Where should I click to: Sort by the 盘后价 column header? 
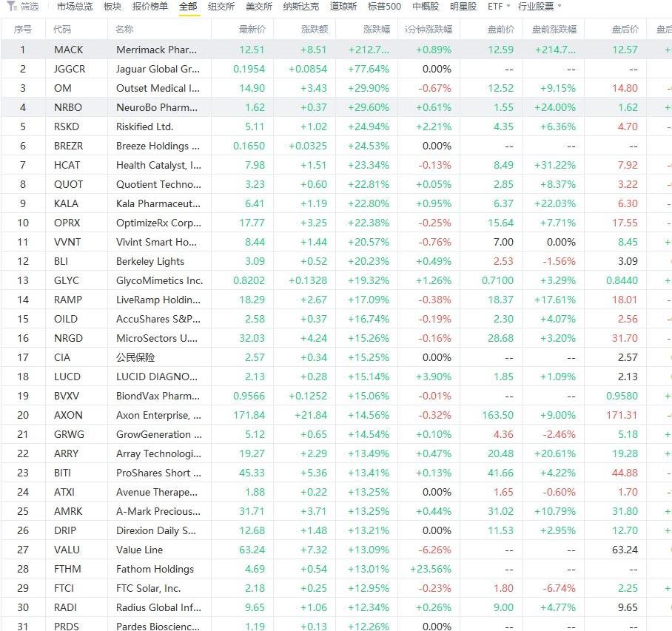pyautogui.click(x=625, y=29)
